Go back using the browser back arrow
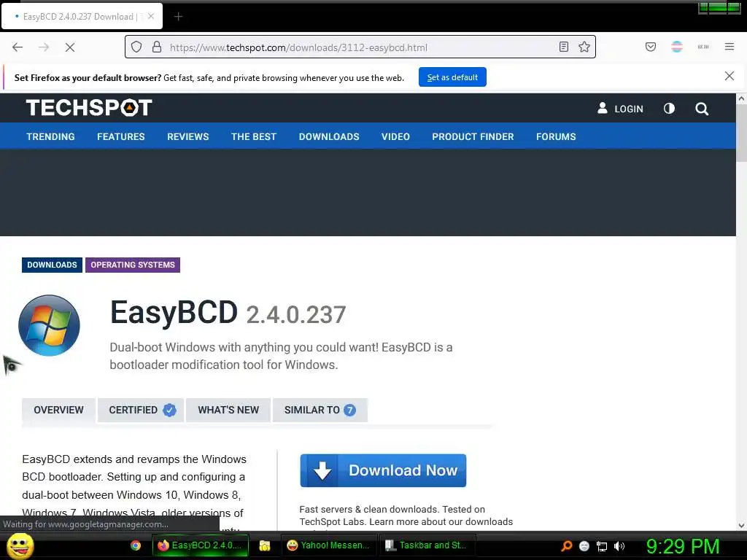747x560 pixels. pos(18,47)
